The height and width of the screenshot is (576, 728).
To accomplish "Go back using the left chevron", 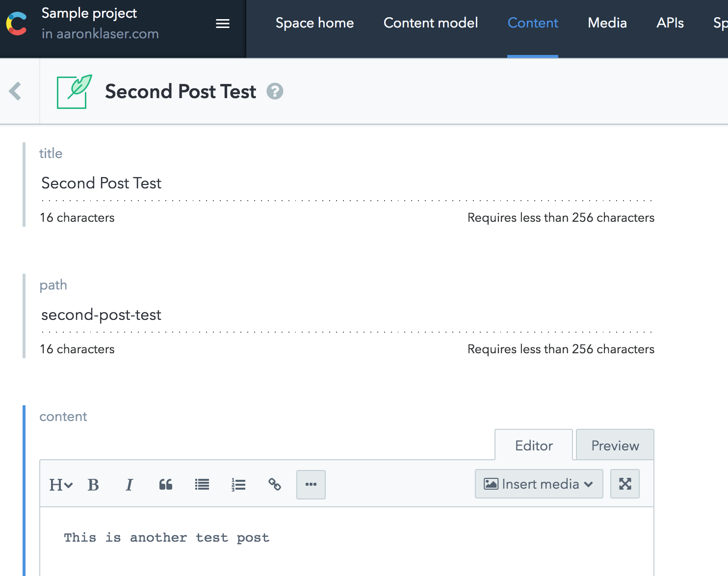I will [16, 91].
